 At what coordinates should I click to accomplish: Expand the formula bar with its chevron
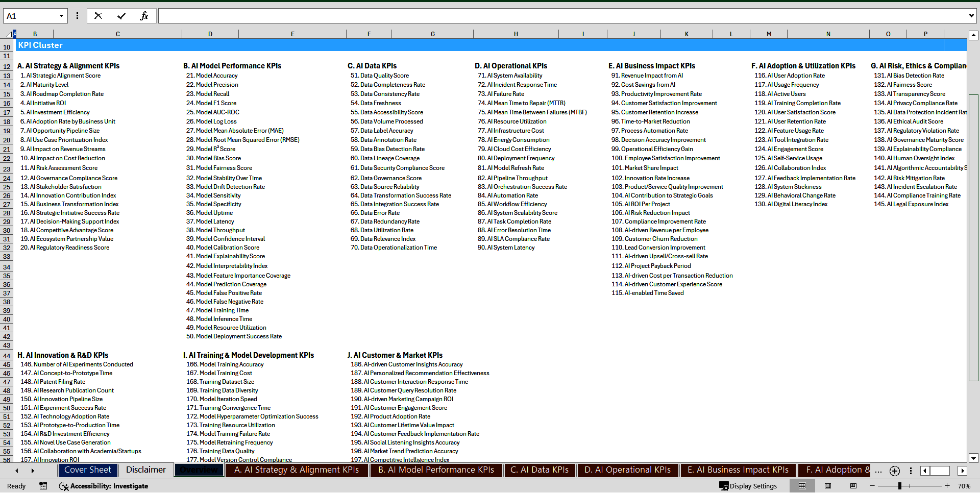click(x=971, y=16)
